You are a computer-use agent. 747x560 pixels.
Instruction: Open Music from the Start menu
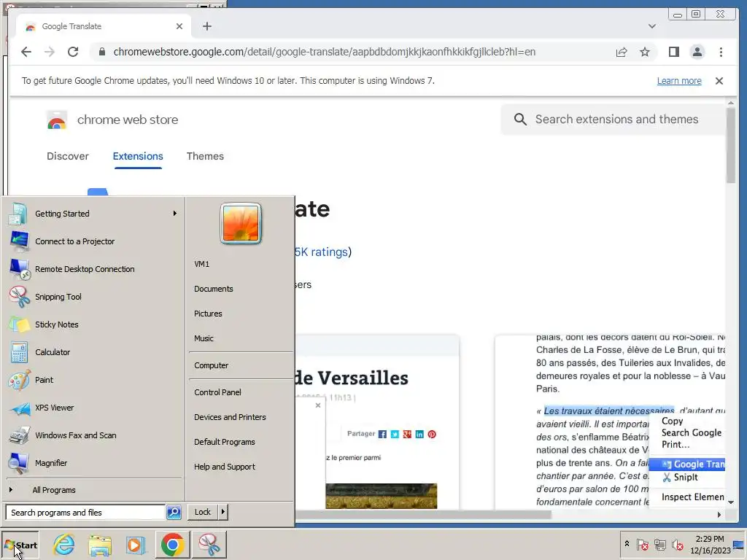tap(204, 338)
